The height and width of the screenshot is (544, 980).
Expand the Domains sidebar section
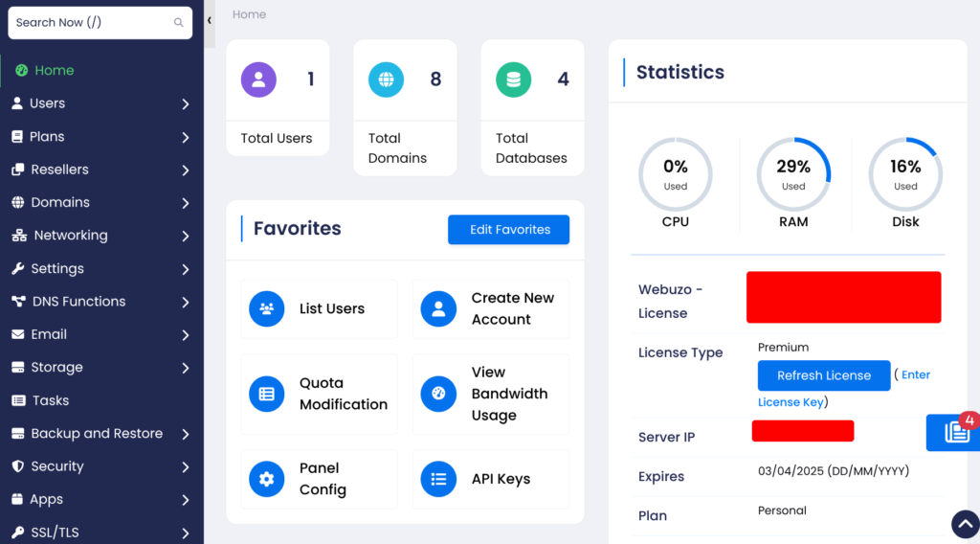point(186,203)
